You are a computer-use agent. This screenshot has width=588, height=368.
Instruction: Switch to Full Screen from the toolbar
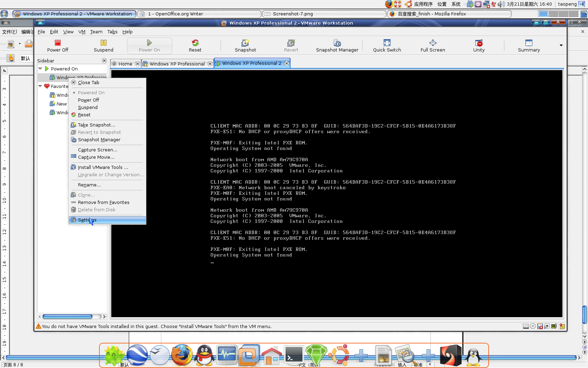coord(433,46)
